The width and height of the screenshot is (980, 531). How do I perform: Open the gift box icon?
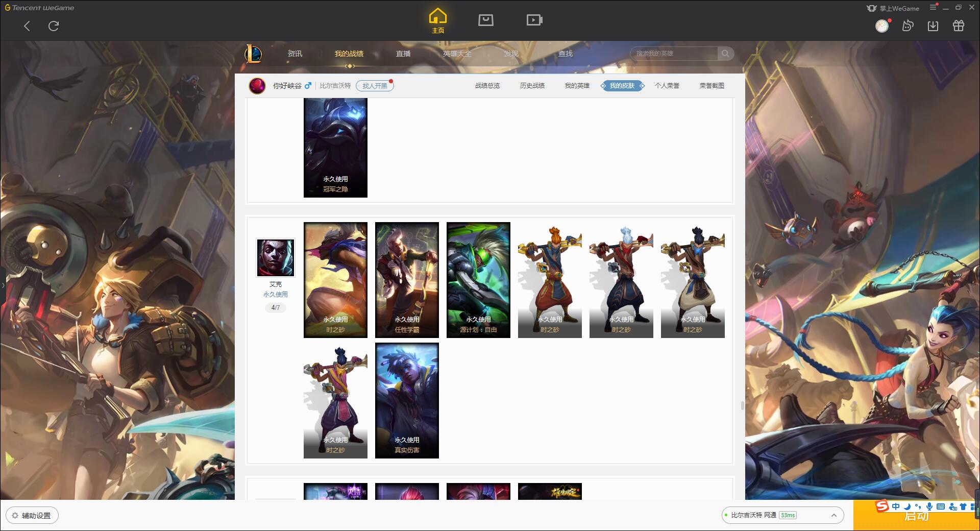(959, 26)
